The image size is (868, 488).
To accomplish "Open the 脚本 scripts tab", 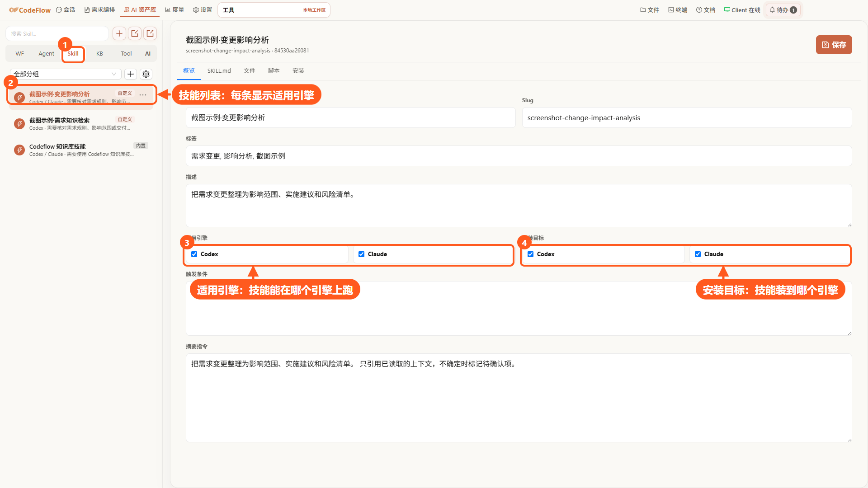I will point(274,70).
